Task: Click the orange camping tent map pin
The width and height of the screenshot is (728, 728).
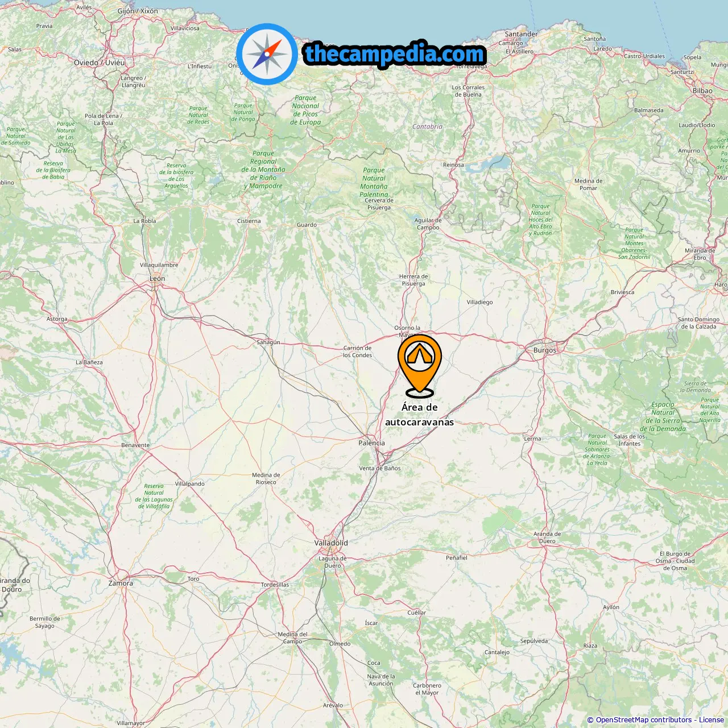Action: pyautogui.click(x=420, y=365)
